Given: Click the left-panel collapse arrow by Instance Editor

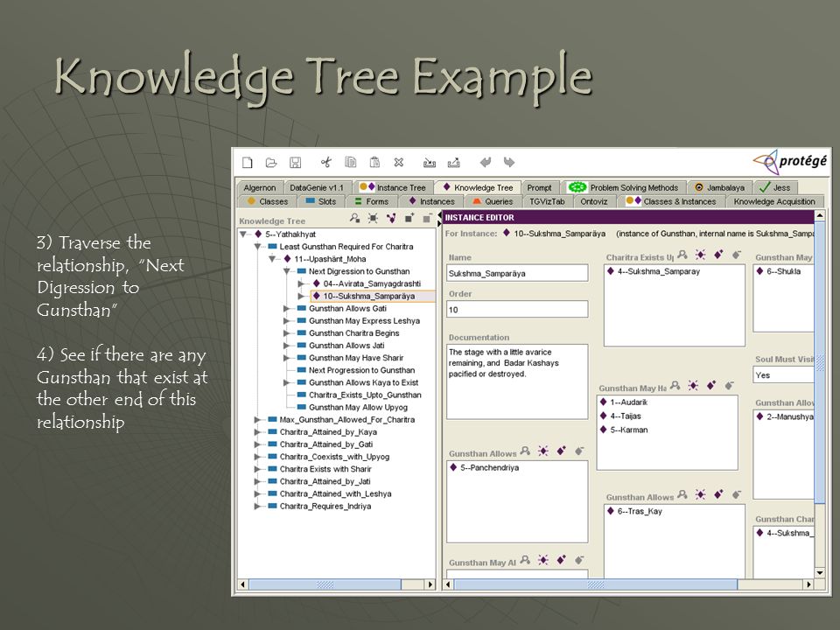Looking at the screenshot, I should (x=440, y=214).
